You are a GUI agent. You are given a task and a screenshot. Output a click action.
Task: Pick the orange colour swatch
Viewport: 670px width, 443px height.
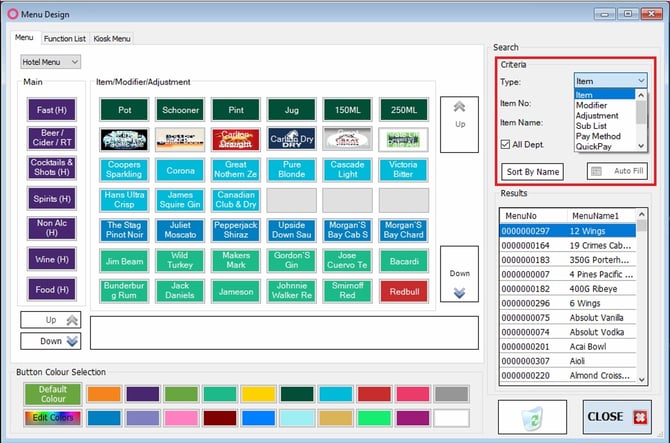tap(104, 394)
